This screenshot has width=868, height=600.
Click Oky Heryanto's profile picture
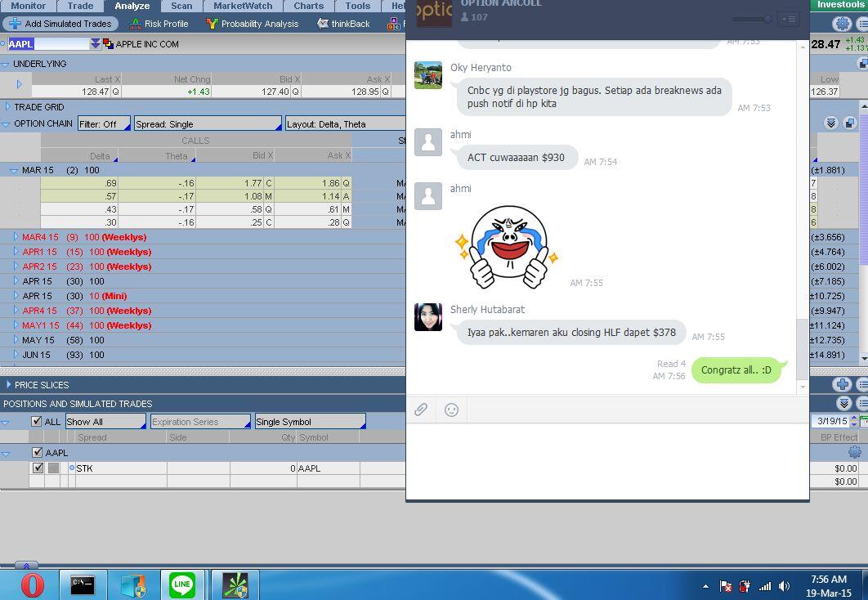click(428, 75)
